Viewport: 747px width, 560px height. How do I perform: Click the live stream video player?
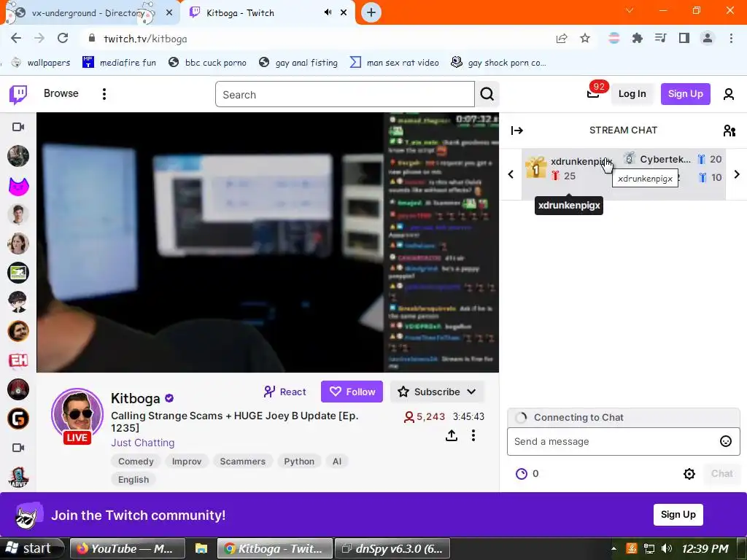click(268, 242)
